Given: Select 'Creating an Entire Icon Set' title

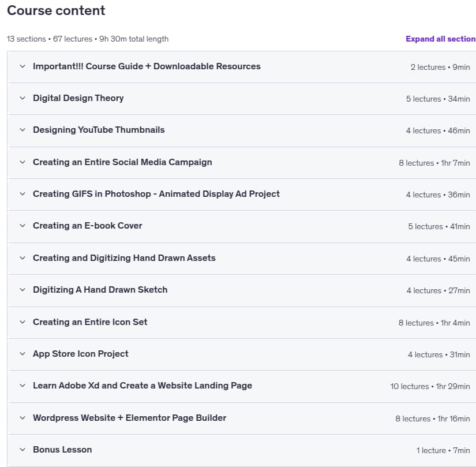Looking at the screenshot, I should click(x=90, y=322).
